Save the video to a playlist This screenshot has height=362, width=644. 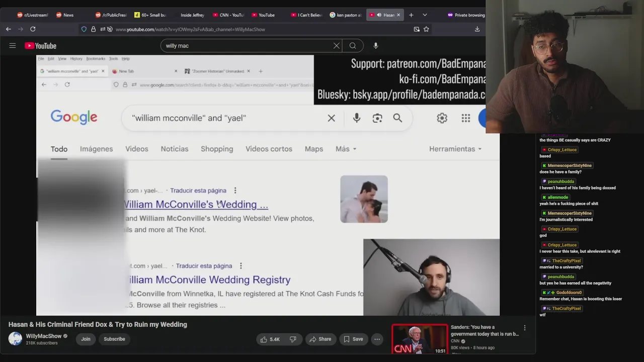tap(353, 339)
